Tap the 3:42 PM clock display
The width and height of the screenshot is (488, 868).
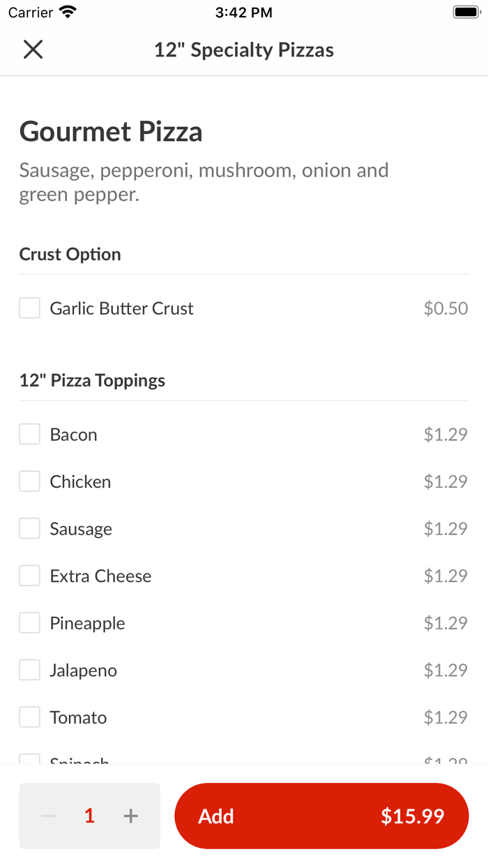tap(243, 11)
